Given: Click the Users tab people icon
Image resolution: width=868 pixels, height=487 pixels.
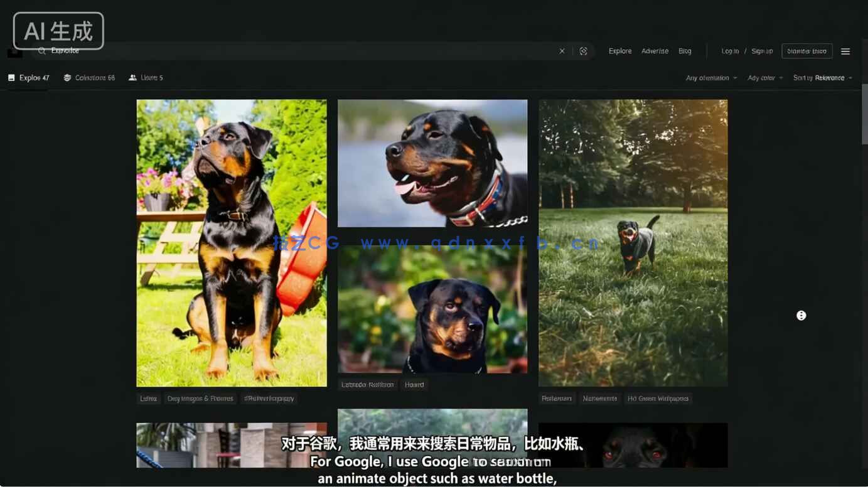Looking at the screenshot, I should pos(132,78).
